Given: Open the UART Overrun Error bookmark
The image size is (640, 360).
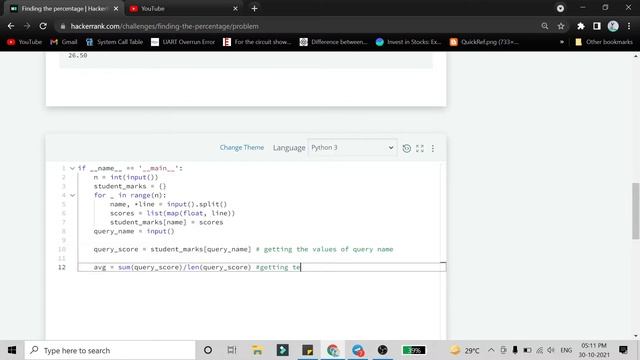Looking at the screenshot, I should 183,42.
